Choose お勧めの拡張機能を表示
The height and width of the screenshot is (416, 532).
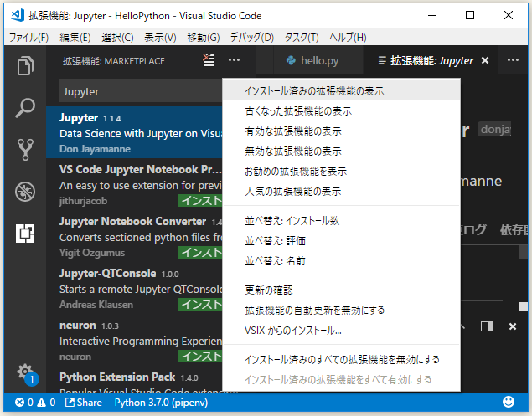click(341, 172)
